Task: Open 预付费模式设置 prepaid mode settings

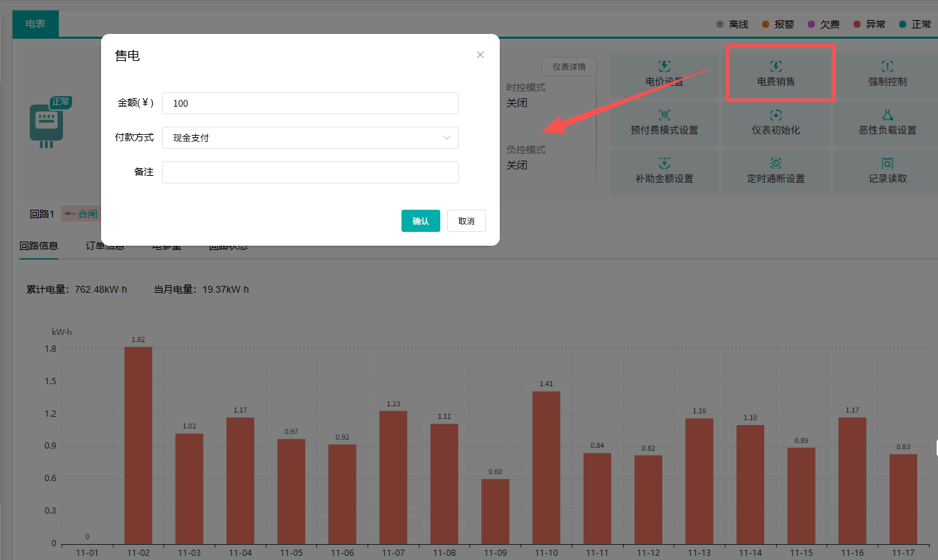Action: tap(664, 123)
